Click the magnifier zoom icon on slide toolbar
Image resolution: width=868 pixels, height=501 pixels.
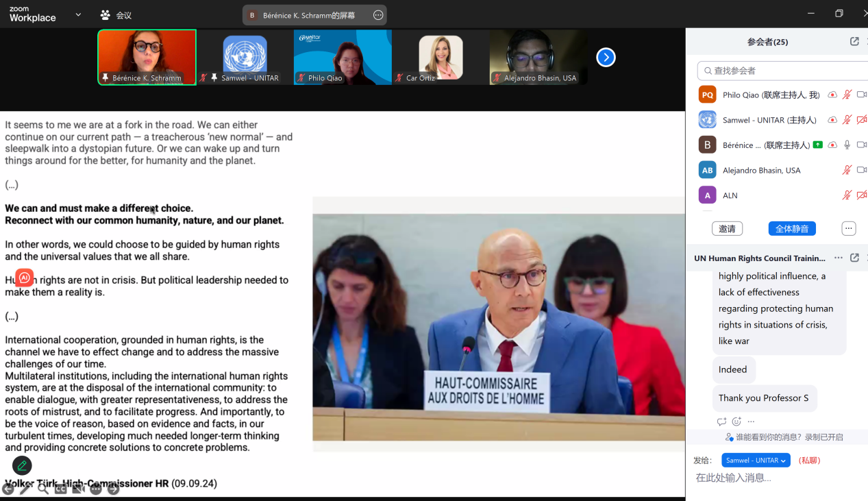click(x=42, y=489)
